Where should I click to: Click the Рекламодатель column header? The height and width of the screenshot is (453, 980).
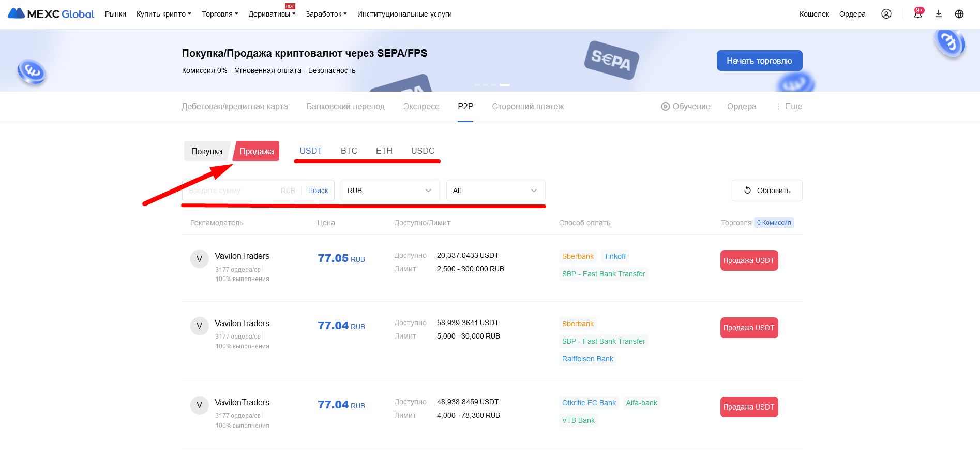(x=217, y=223)
